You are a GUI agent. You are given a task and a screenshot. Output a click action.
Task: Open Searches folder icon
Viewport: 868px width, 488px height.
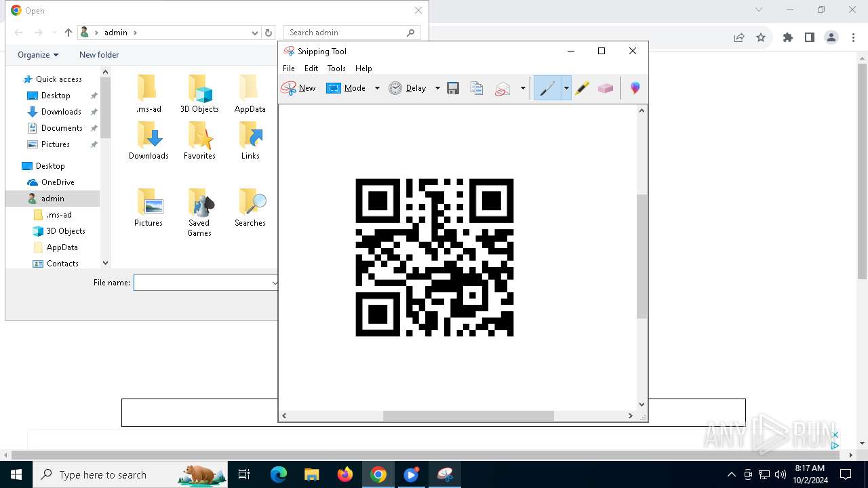[x=250, y=207]
